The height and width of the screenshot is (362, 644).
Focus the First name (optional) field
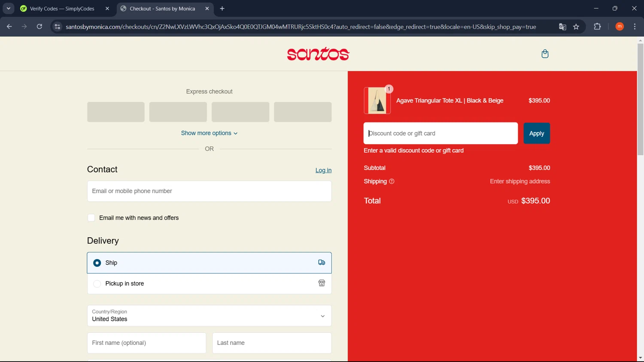146,343
